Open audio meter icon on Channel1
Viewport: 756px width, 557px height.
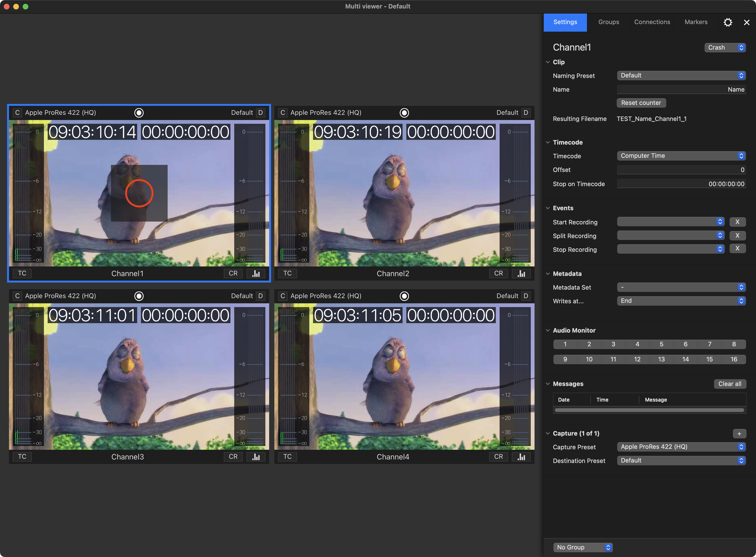pyautogui.click(x=256, y=274)
